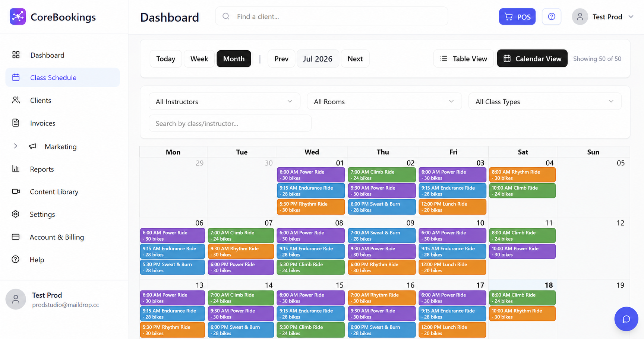The image size is (644, 339).
Task: Open the Clients people icon
Action: point(16,100)
